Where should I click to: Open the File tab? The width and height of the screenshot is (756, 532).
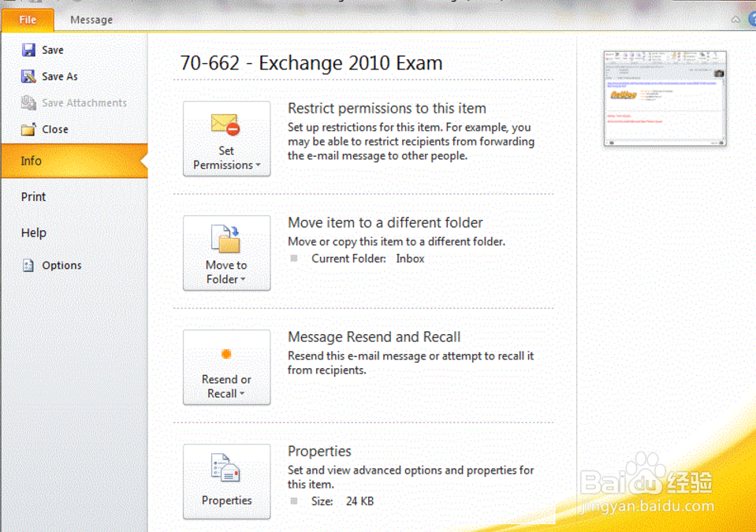[28, 20]
